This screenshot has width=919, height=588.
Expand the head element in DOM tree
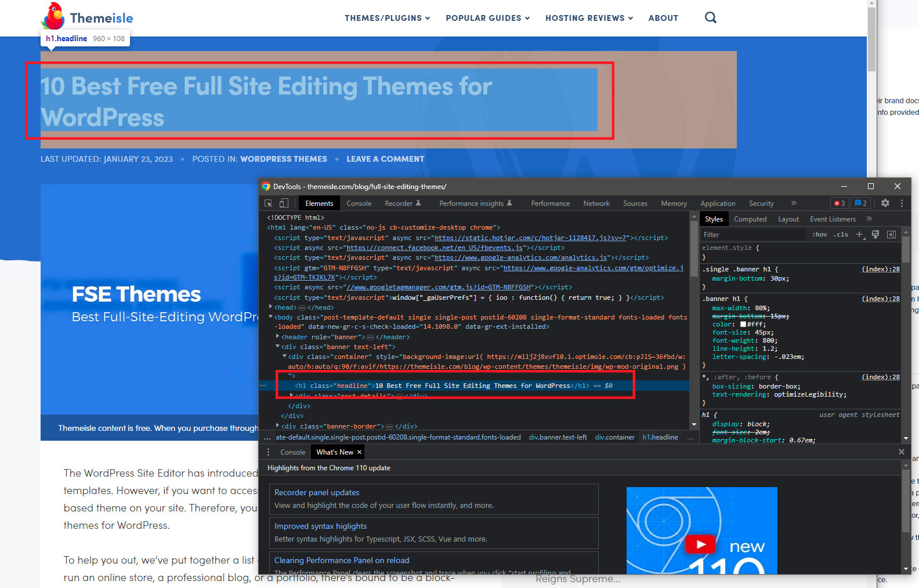(x=271, y=307)
